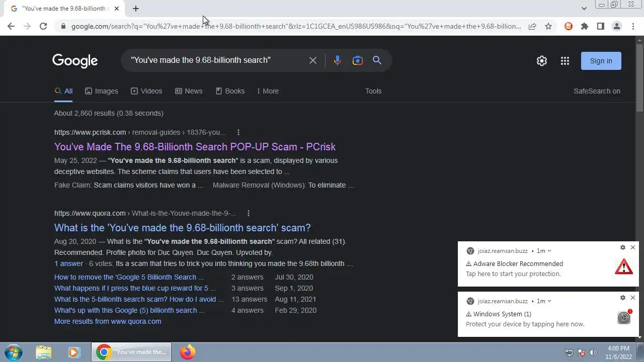Viewport: 644px width, 362px height.
Task: Open the taskbar clock showing 4:00 PM
Action: [619, 352]
